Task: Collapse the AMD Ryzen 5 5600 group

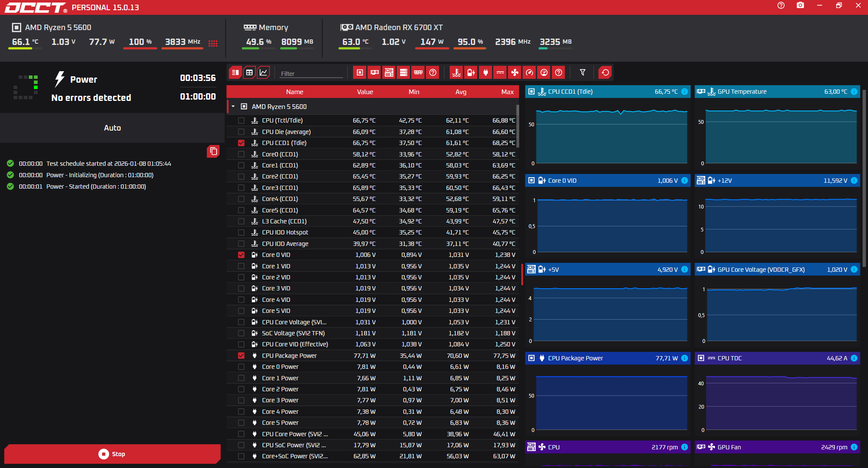Action: pyautogui.click(x=233, y=106)
